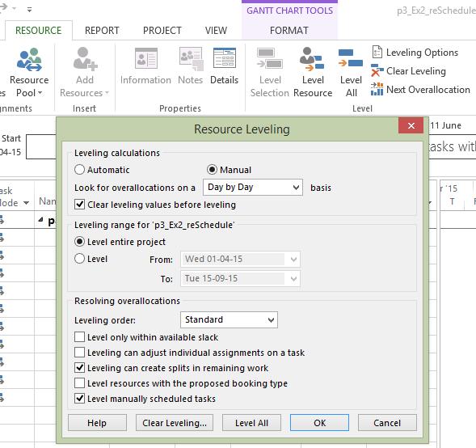Click the Level Resource icon

point(313,72)
